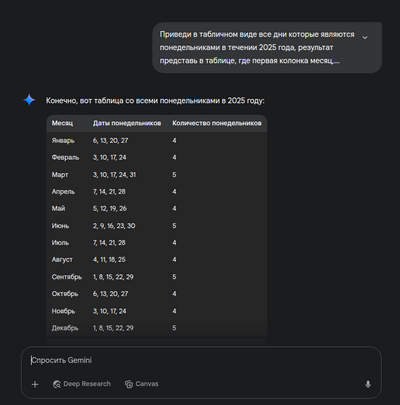
Task: Select the 'Апрель' cell
Action: click(63, 192)
